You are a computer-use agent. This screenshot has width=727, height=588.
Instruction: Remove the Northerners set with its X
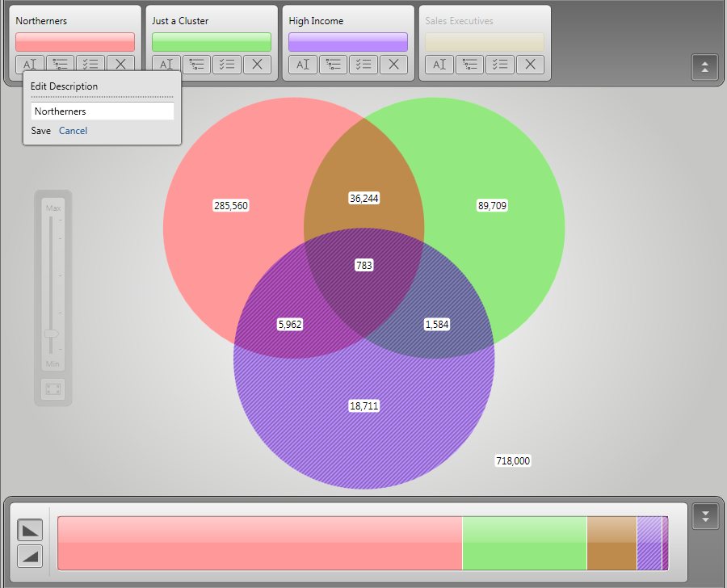tap(120, 63)
